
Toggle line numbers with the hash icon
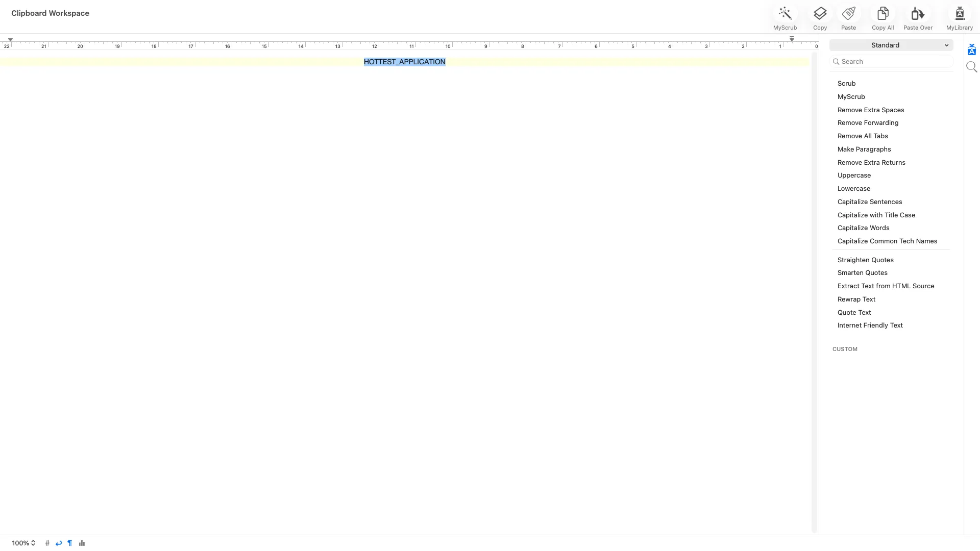47,543
